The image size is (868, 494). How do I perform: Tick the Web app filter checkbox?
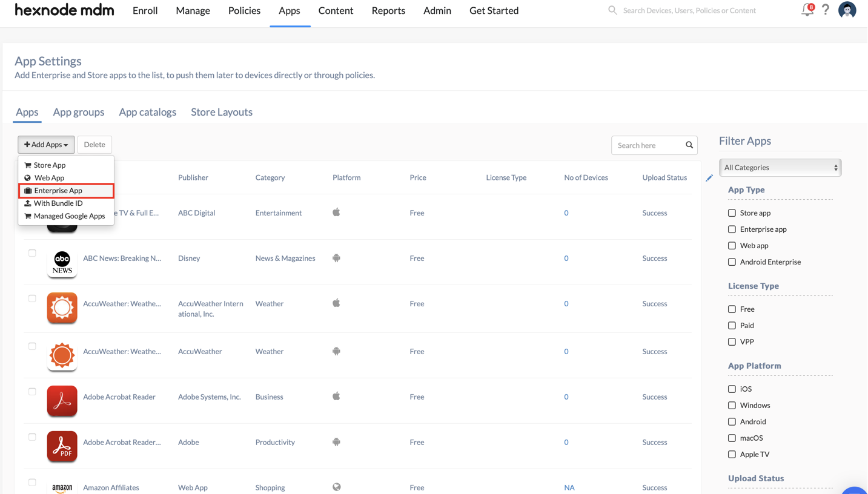point(732,246)
